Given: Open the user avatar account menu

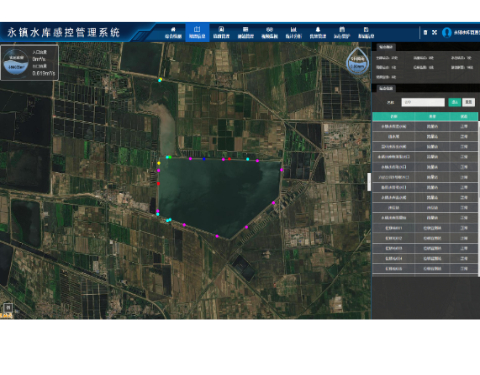Looking at the screenshot, I should (447, 33).
